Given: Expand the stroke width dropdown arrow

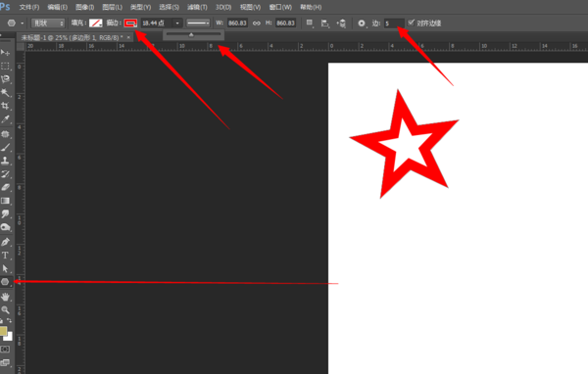Looking at the screenshot, I should coord(177,23).
